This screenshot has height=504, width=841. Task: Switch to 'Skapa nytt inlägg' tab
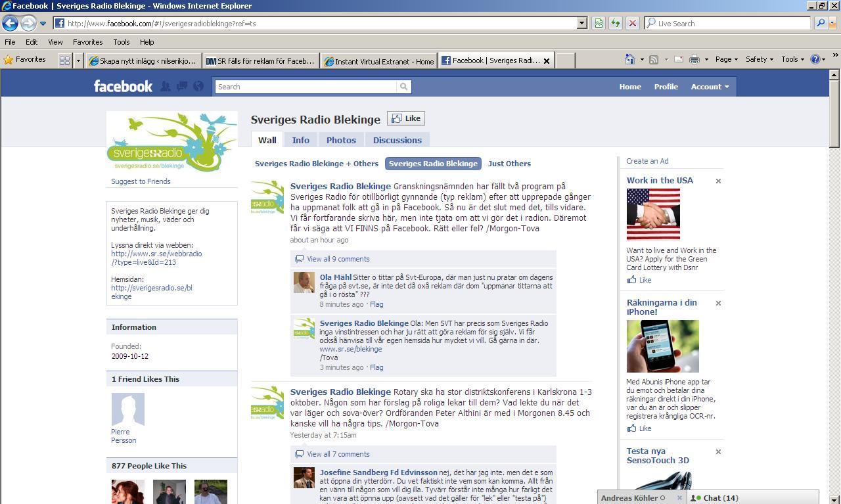coord(143,61)
